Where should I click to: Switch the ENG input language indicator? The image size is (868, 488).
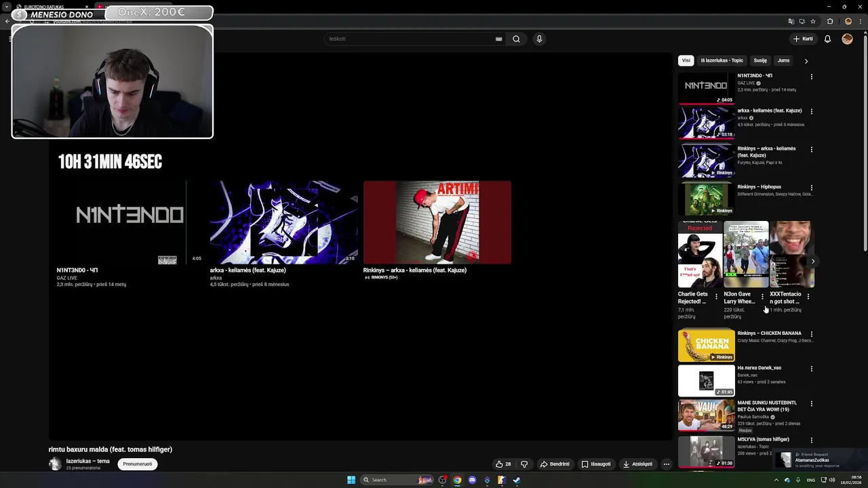pyautogui.click(x=811, y=480)
